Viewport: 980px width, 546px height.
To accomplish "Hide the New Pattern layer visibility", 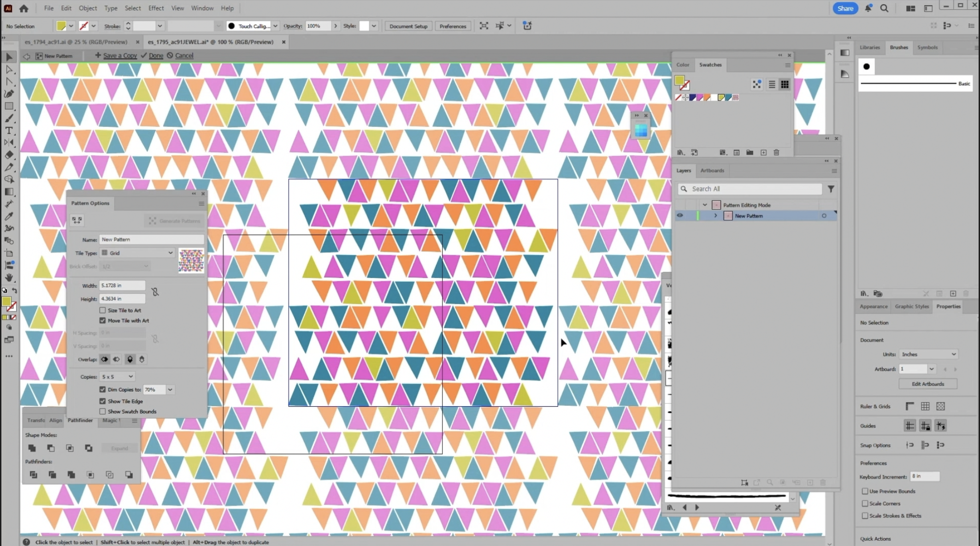I will pyautogui.click(x=679, y=215).
